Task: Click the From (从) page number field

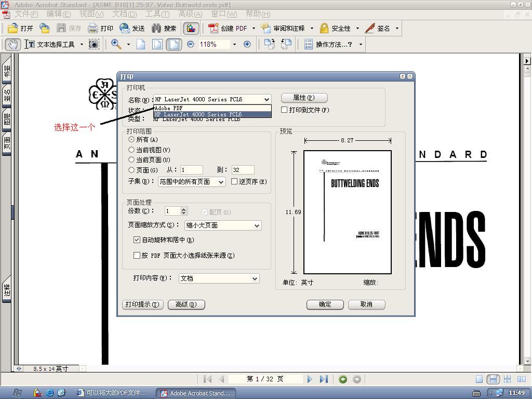Action: point(192,170)
